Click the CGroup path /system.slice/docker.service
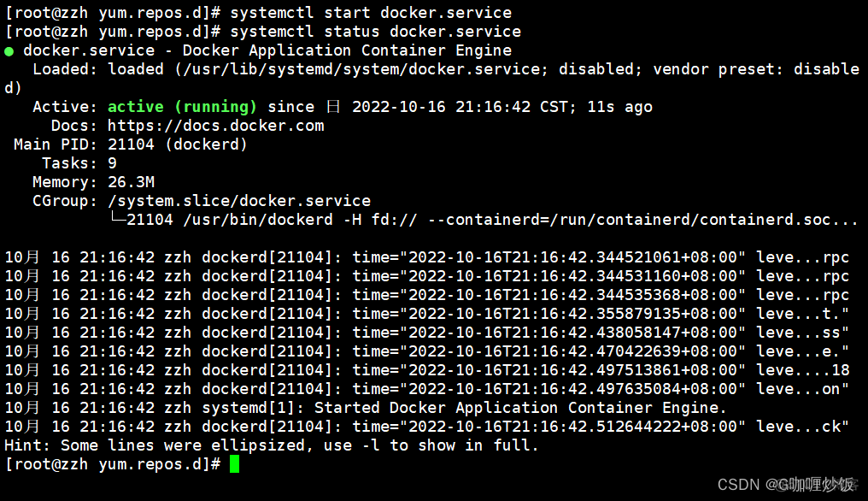The image size is (868, 501). click(x=239, y=201)
